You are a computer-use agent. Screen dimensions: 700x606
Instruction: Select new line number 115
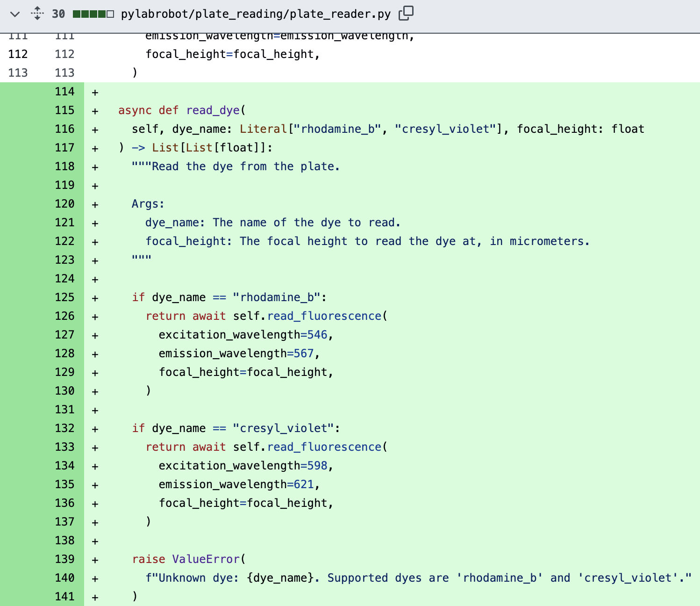(x=64, y=110)
